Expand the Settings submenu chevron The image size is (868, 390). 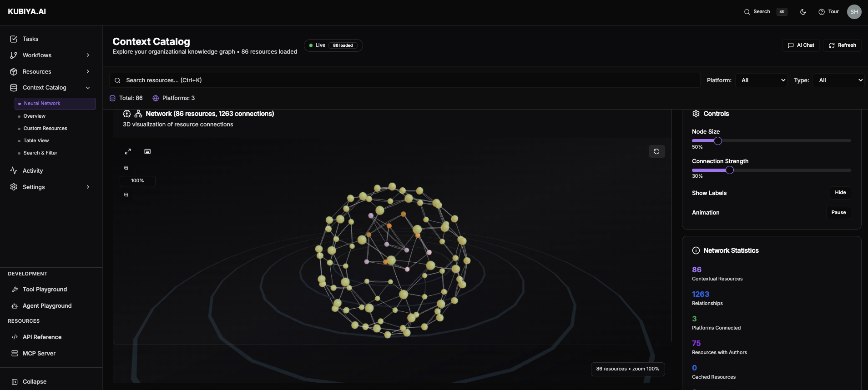pos(88,187)
